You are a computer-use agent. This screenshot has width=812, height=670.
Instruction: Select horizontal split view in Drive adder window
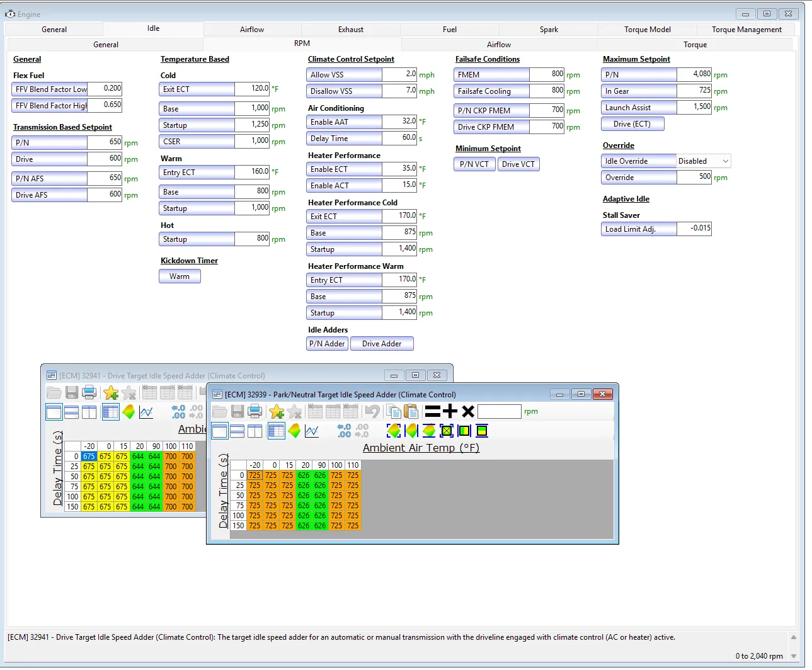pos(72,412)
